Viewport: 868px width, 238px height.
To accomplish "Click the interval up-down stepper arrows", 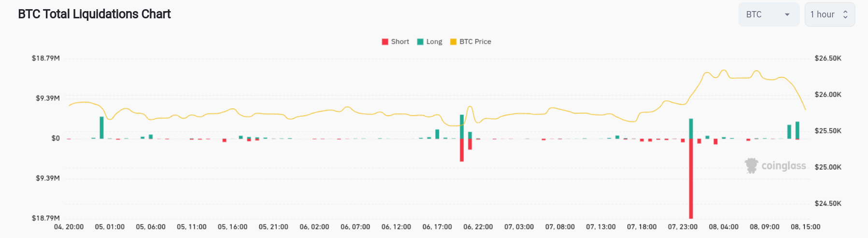I will click(x=845, y=14).
